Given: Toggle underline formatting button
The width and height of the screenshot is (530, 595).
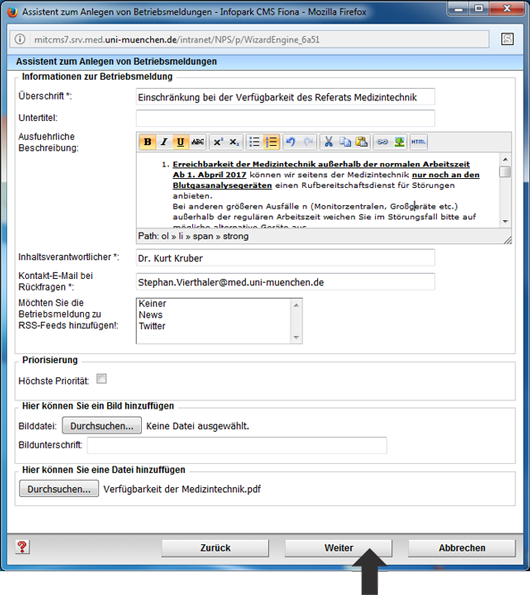Looking at the screenshot, I should coord(180,142).
